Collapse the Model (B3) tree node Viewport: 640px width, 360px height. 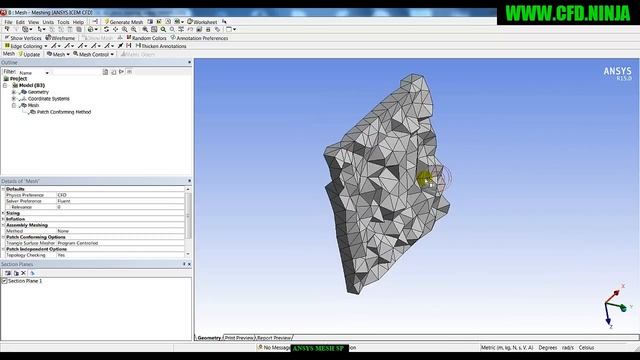click(5, 85)
